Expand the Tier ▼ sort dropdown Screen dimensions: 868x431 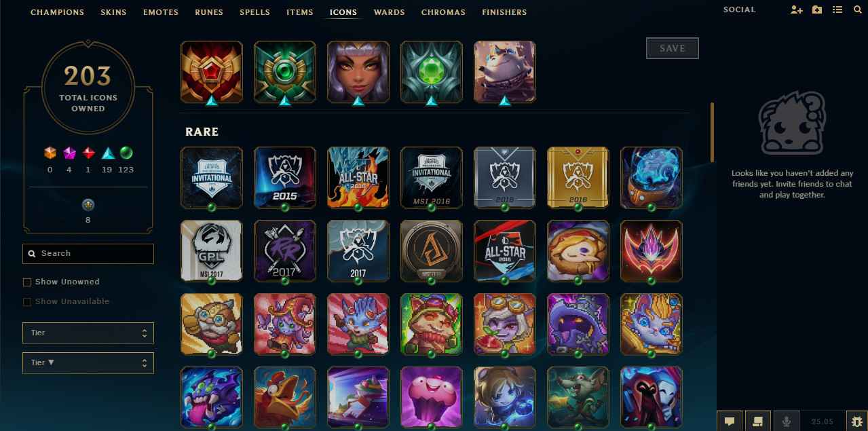88,363
